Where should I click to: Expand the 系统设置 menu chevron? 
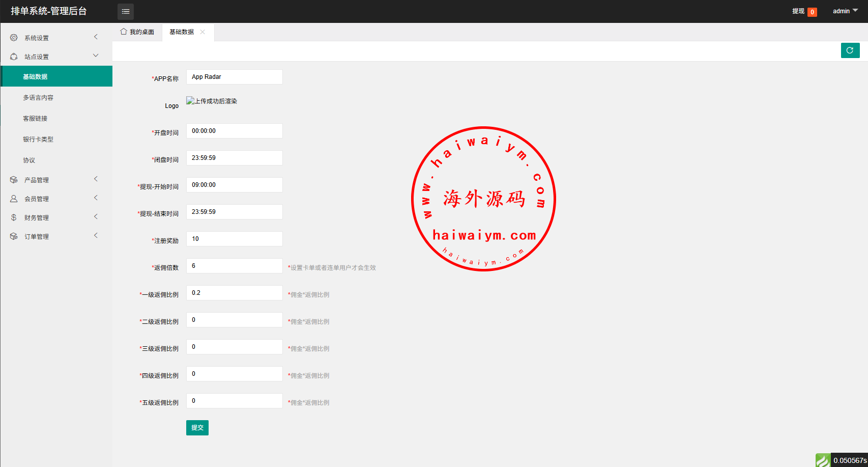tap(96, 37)
